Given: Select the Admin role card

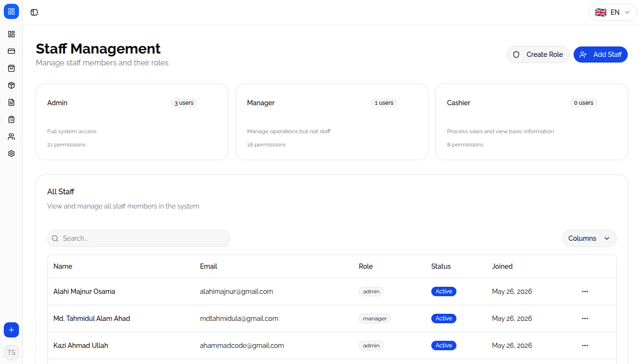Looking at the screenshot, I should coord(132,122).
